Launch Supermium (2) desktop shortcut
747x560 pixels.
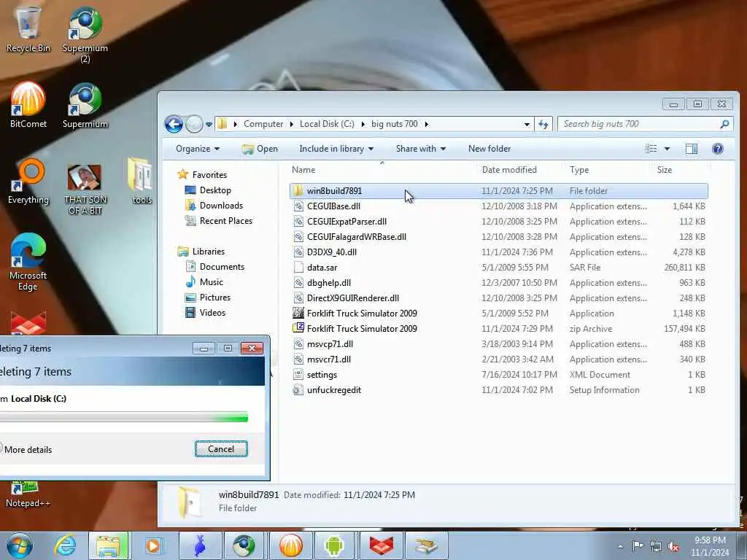[85, 34]
